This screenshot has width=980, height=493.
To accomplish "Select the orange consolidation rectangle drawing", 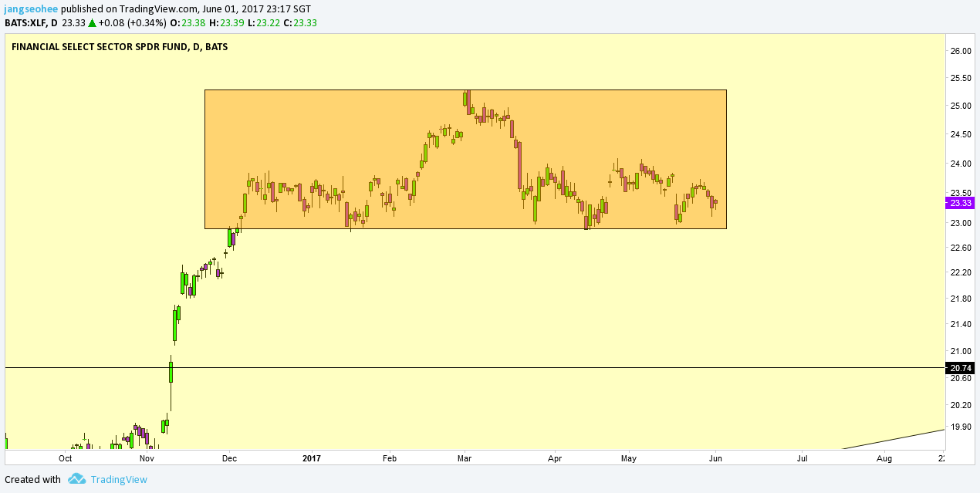I will [x=465, y=159].
